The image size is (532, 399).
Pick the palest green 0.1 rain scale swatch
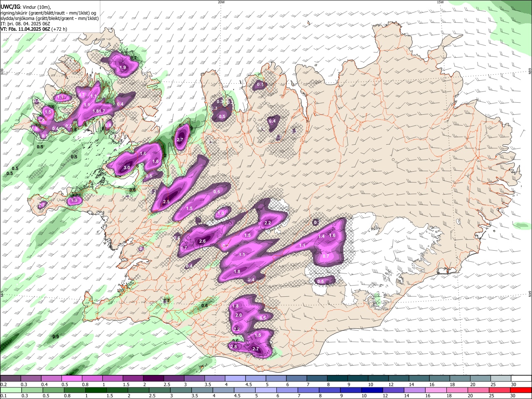point(10,390)
